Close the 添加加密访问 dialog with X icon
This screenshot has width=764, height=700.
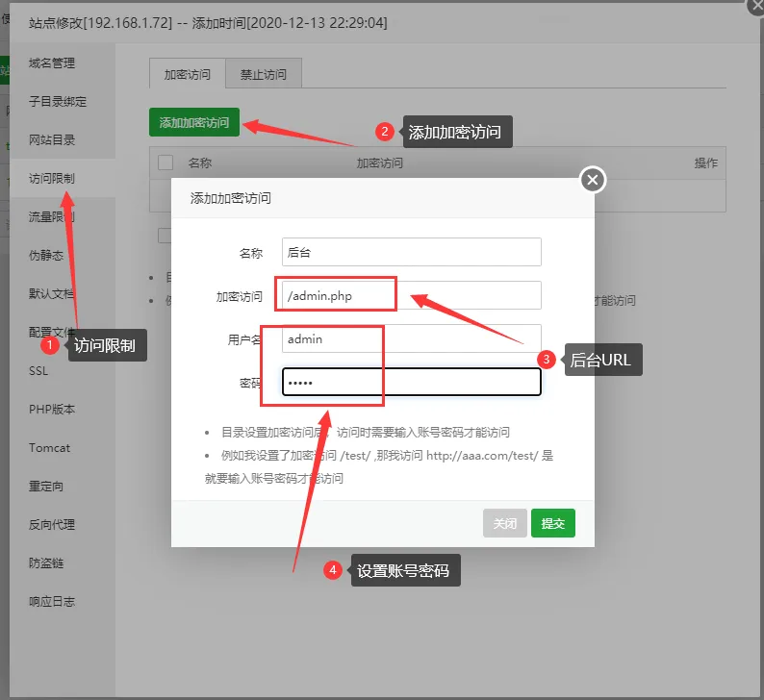[x=593, y=180]
